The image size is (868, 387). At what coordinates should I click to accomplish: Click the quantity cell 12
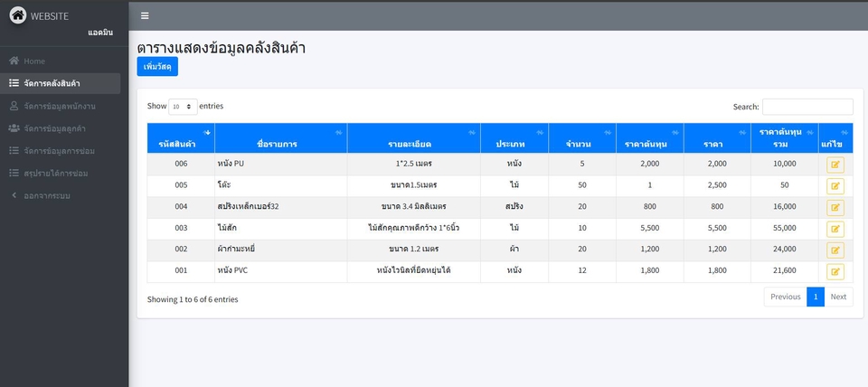click(x=581, y=270)
